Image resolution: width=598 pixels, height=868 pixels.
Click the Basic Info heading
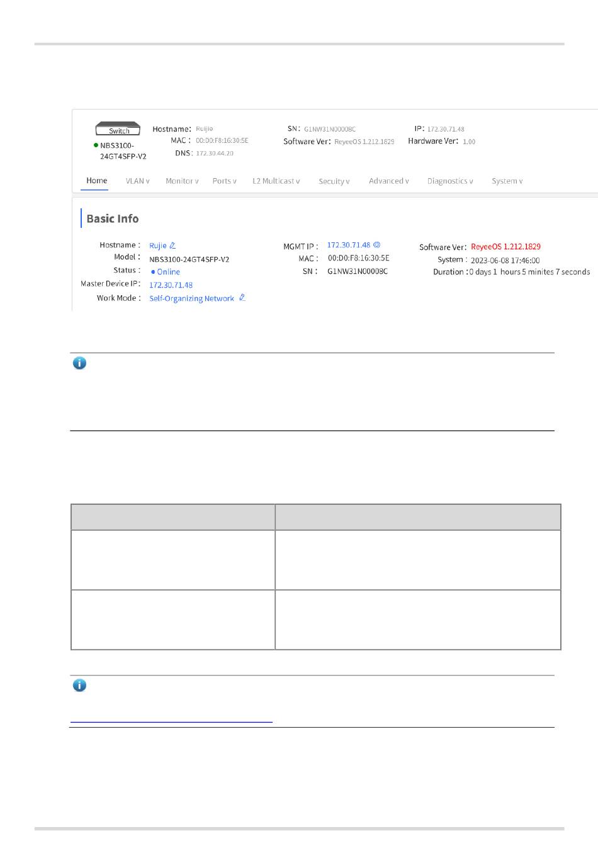113,218
